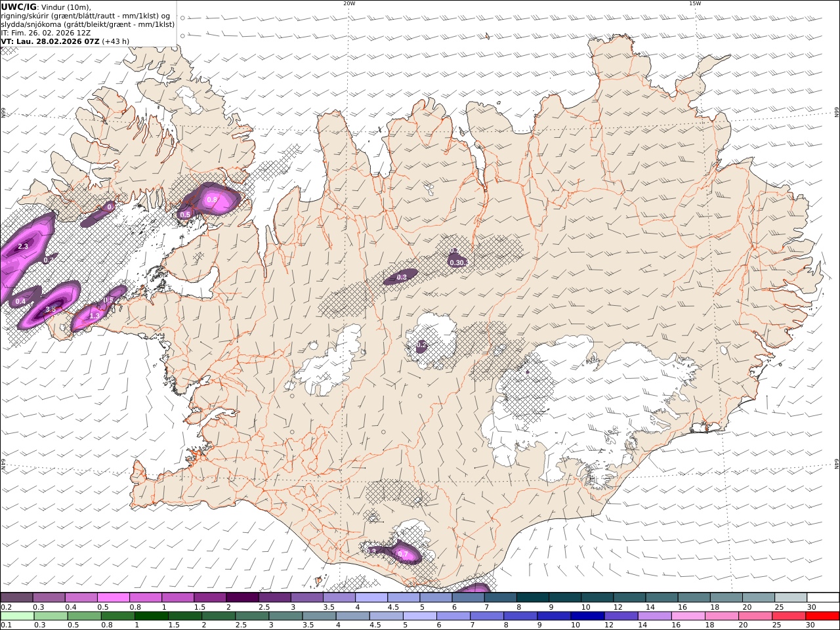The image size is (840, 630).
Task: Select the 0.4 swatch in the purple snow legend
Action: point(81,597)
